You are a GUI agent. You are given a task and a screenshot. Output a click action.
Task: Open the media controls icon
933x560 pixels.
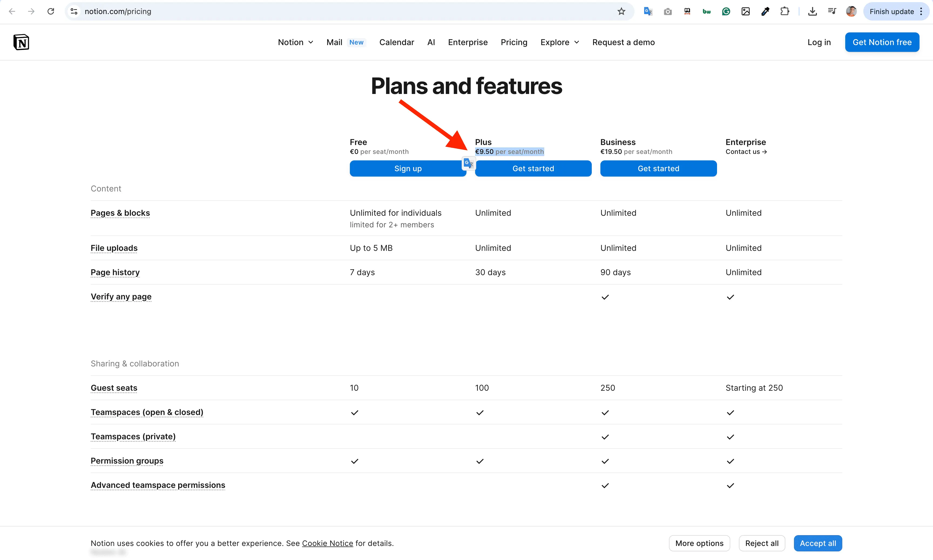(832, 11)
